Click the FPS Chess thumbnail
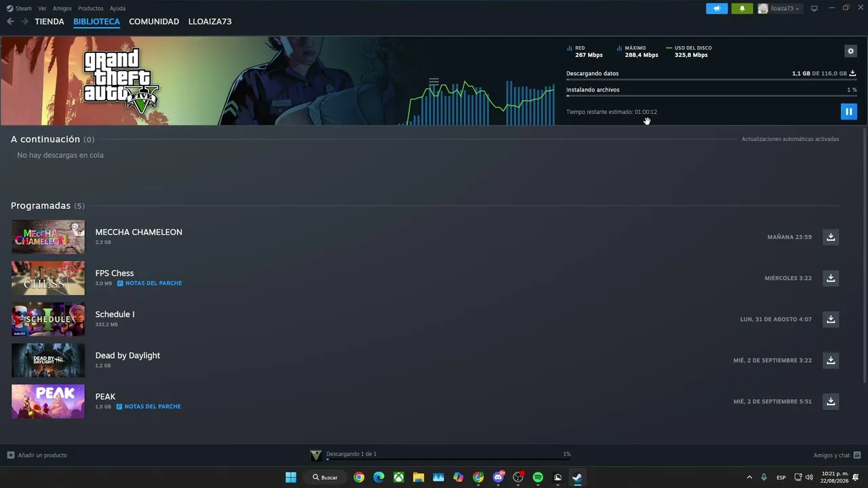 [x=48, y=278]
